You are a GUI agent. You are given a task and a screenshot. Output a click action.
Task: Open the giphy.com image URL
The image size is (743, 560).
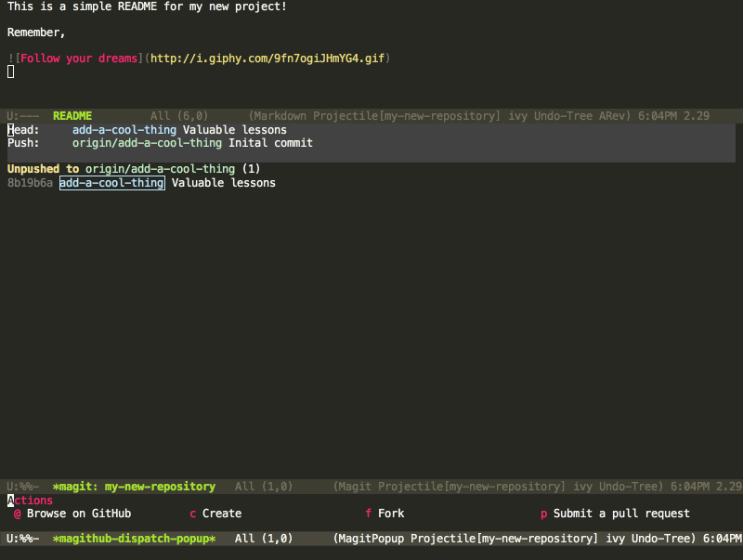(x=266, y=59)
